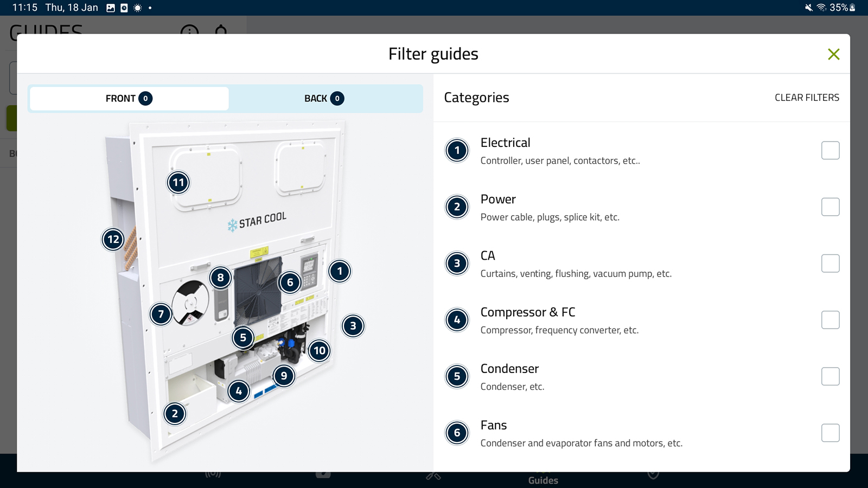Tap hotspot 4 on the unit diagram
The image size is (868, 488).
239,391
